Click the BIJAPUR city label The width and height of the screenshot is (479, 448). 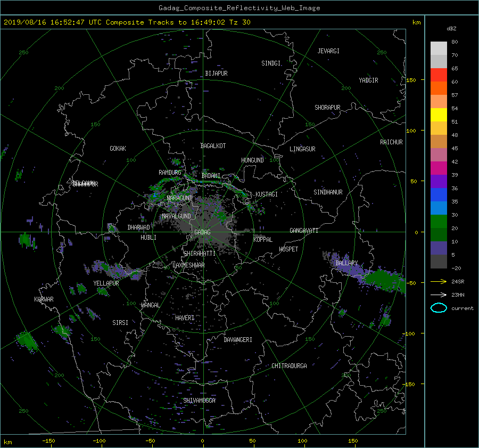tap(216, 74)
